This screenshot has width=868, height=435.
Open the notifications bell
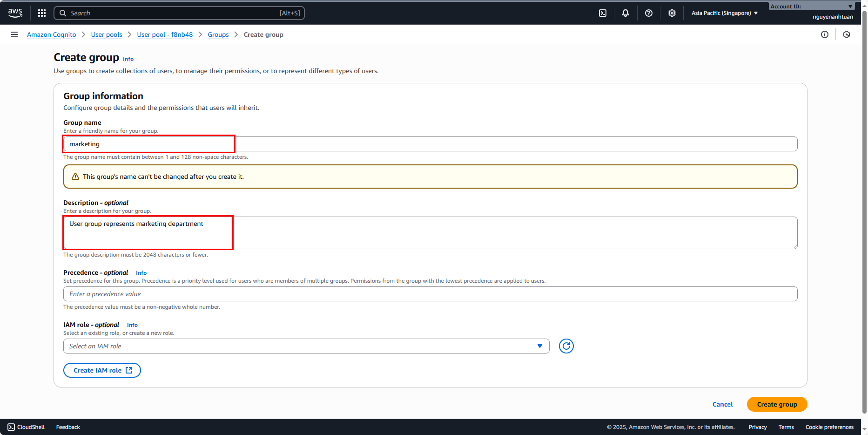tap(626, 13)
